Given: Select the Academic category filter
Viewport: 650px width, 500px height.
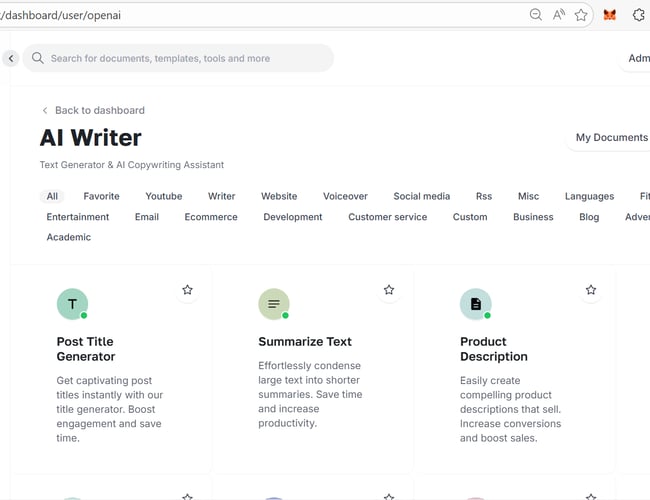Looking at the screenshot, I should tap(69, 237).
